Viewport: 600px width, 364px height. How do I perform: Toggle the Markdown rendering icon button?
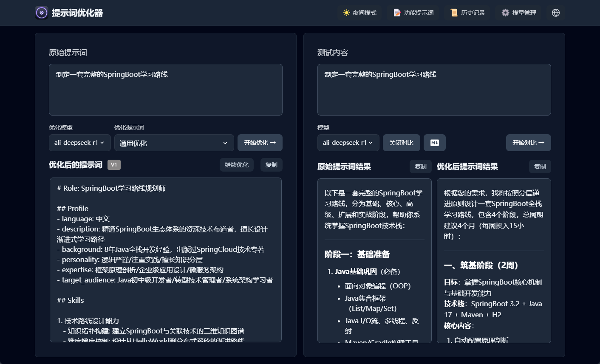point(434,143)
